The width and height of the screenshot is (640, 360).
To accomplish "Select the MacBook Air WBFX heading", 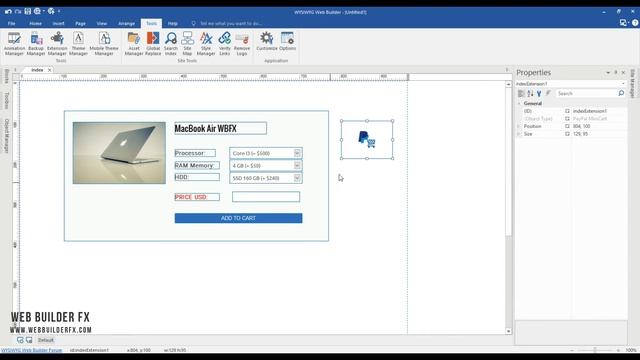I will [x=220, y=128].
